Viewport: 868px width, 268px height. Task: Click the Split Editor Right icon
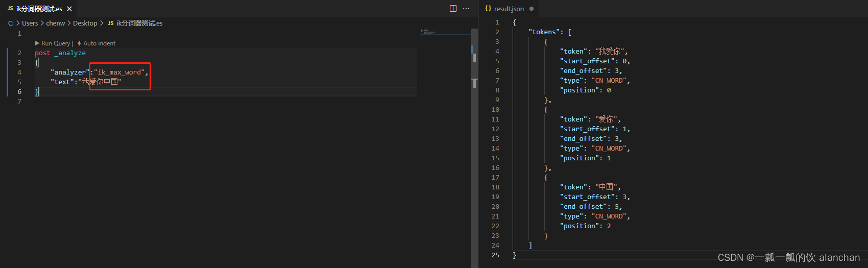pos(453,9)
